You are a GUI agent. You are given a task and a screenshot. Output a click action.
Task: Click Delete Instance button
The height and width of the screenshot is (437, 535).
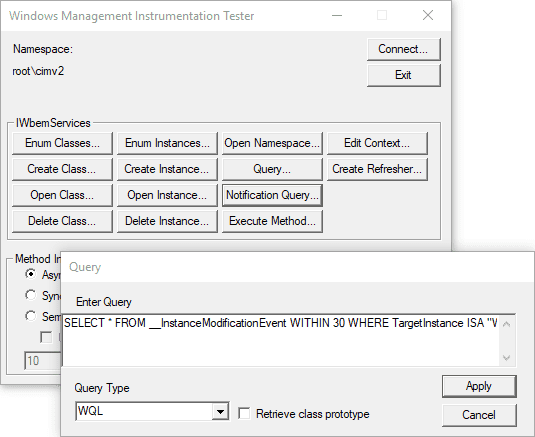coord(167,221)
